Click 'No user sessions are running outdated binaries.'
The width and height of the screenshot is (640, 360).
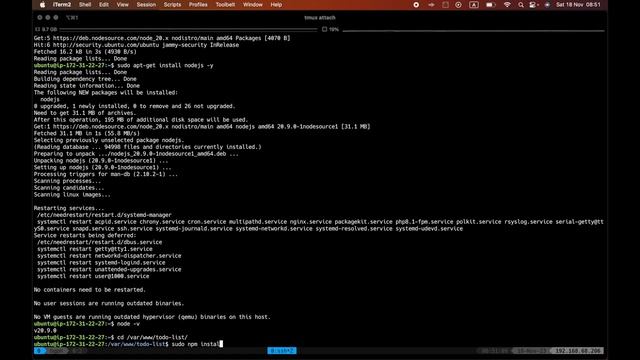109,303
